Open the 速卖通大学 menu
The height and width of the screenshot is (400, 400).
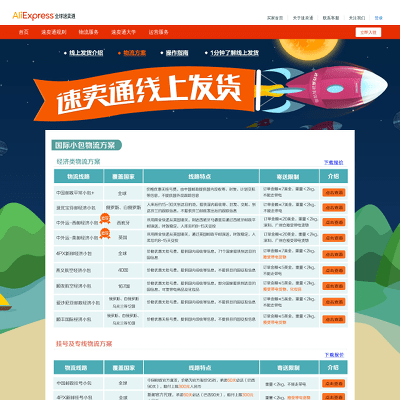(x=123, y=32)
